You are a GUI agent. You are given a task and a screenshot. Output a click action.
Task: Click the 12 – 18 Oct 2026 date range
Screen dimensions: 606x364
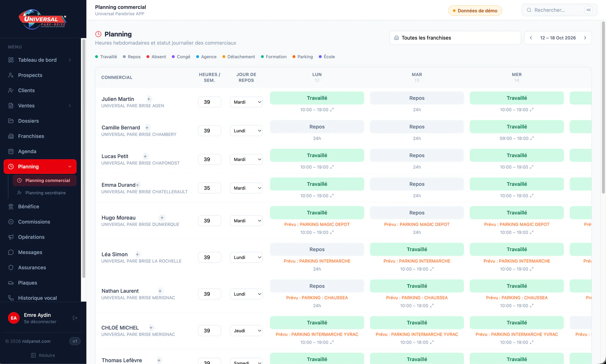(x=558, y=38)
